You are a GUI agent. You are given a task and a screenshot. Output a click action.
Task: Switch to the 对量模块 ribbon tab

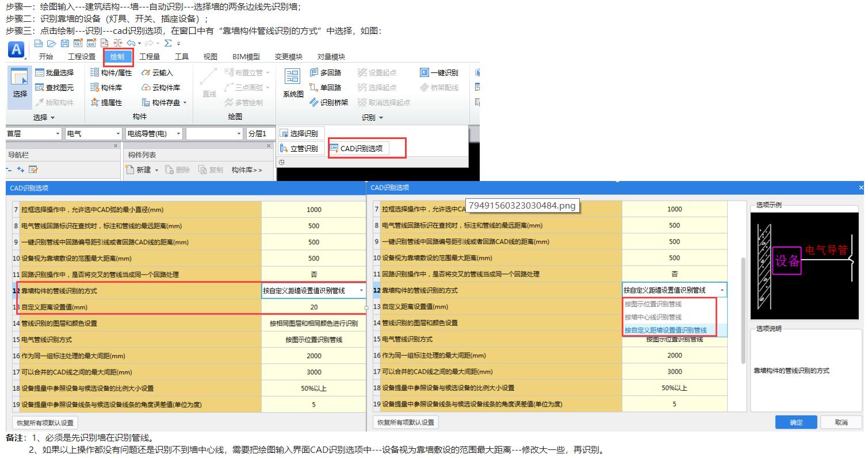pyautogui.click(x=331, y=57)
